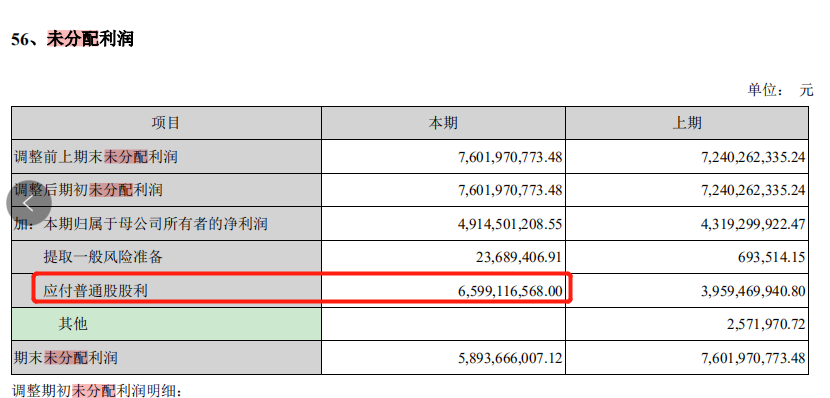Click the 调整期初未分配利润明细 text
Screen dimensions: 830x398
tap(97, 391)
